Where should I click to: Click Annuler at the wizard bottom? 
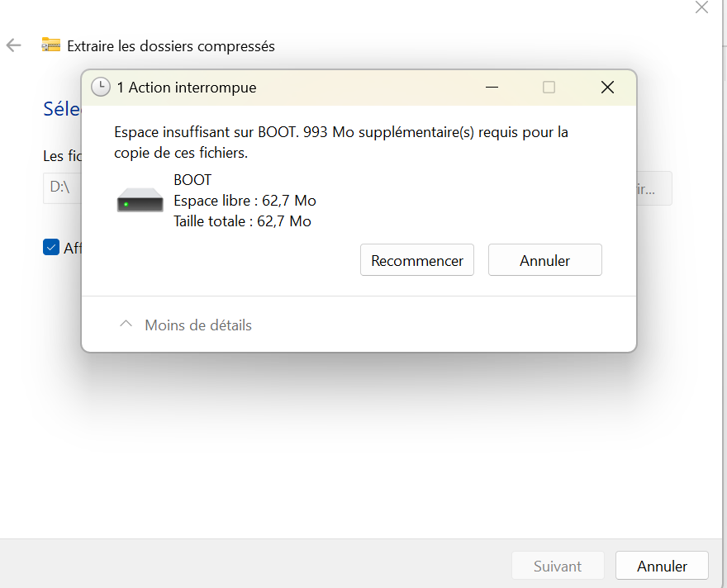pos(662,566)
